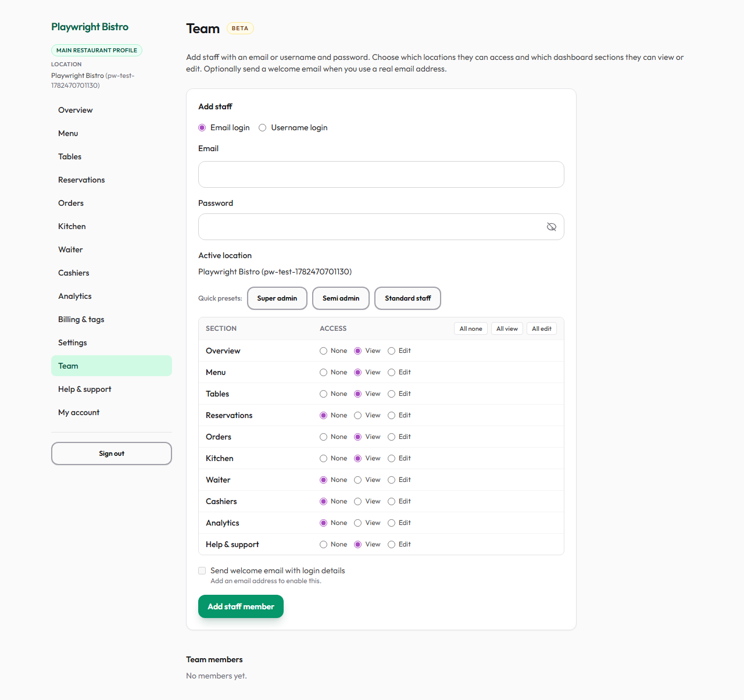The image size is (744, 700).
Task: Open Waiter sidebar page
Action: click(112, 249)
